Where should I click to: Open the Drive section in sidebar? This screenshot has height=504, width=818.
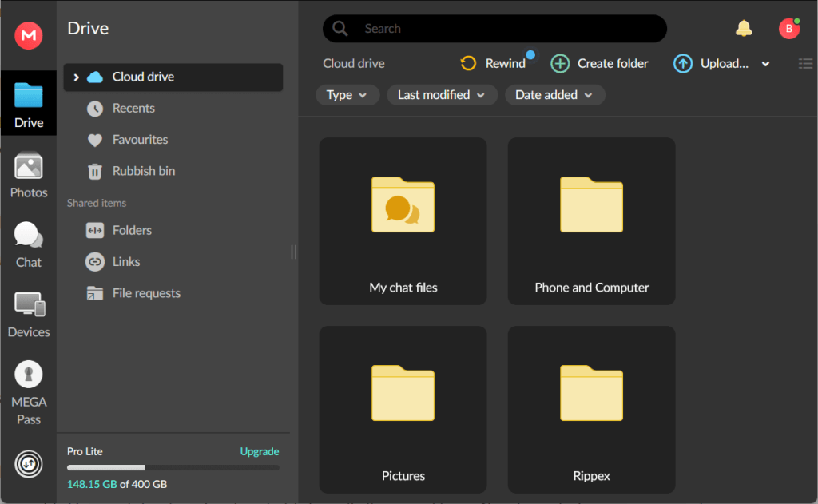29,104
